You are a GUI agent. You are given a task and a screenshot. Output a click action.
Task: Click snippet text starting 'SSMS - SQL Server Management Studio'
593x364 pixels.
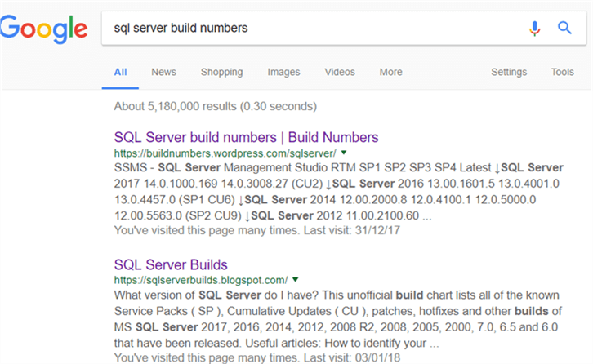pos(222,167)
